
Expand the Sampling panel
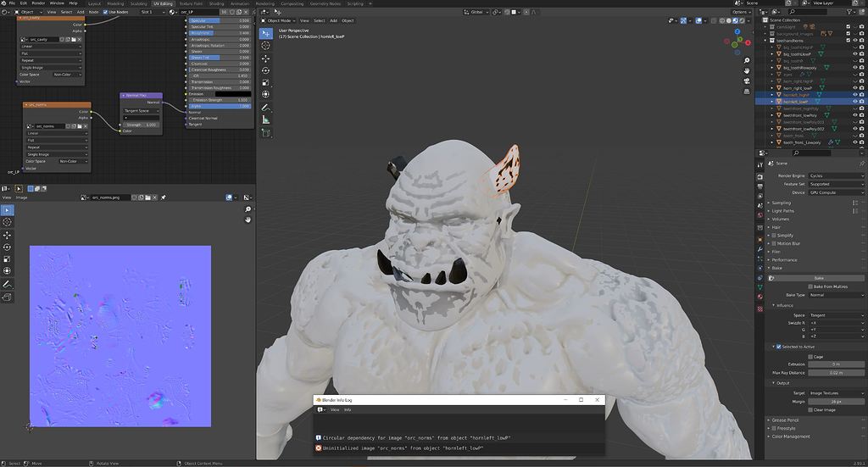pyautogui.click(x=781, y=203)
